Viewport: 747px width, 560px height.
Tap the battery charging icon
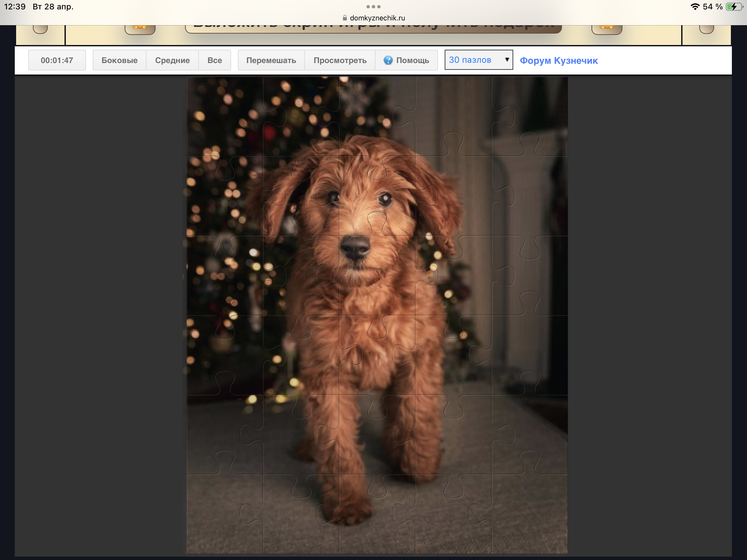click(734, 7)
